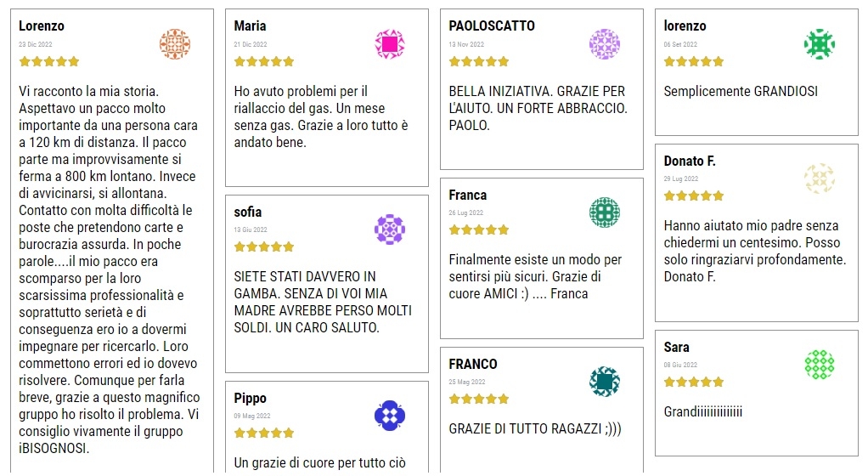Click the green avatar on the 06 Set 2022 review
Screen dimensions: 868x476
tap(820, 44)
